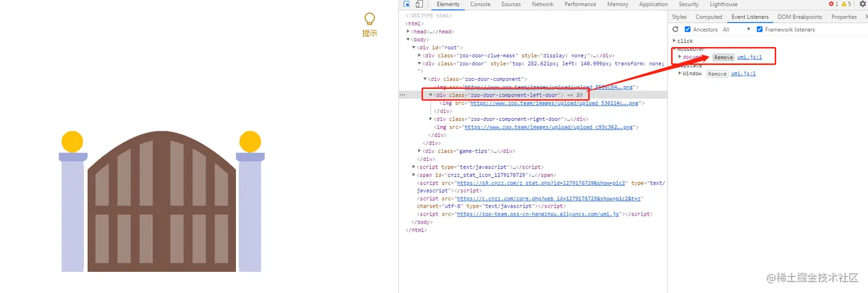Click the 提示 hint label on page
The height and width of the screenshot is (293, 868).
pyautogui.click(x=370, y=33)
